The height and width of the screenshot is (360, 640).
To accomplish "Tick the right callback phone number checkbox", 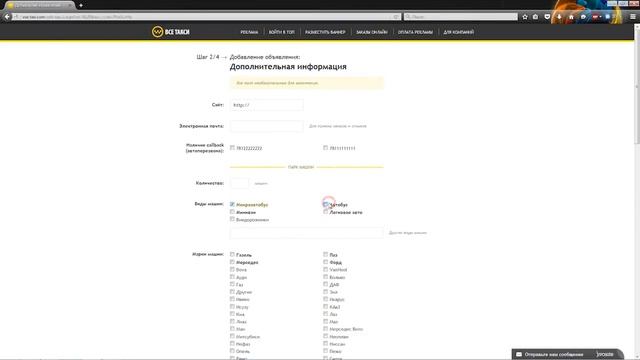I will point(325,148).
